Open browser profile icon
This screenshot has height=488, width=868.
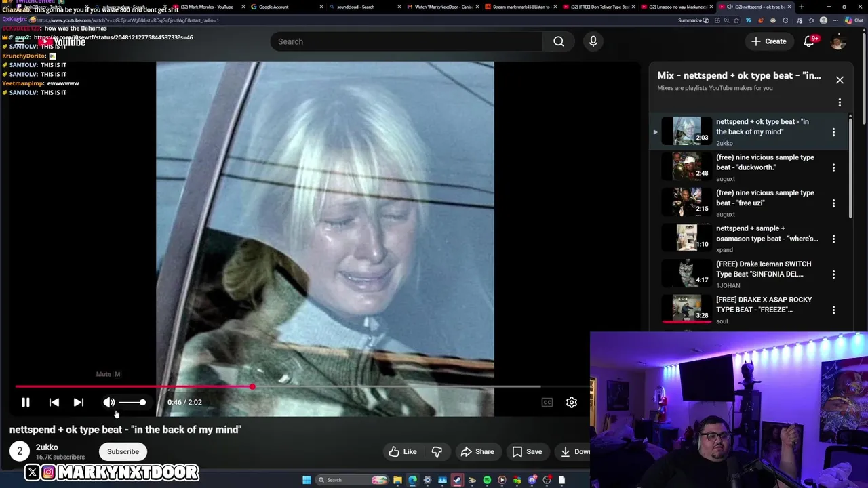coord(823,20)
